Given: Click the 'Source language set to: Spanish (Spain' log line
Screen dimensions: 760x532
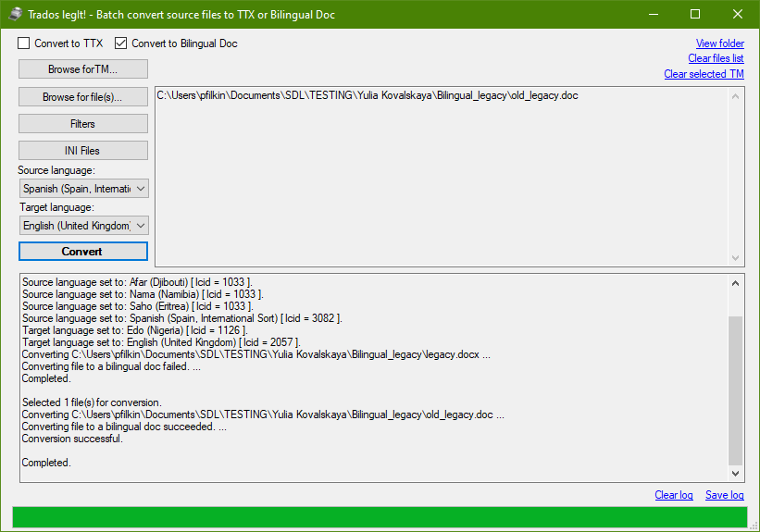Looking at the screenshot, I should point(182,318).
